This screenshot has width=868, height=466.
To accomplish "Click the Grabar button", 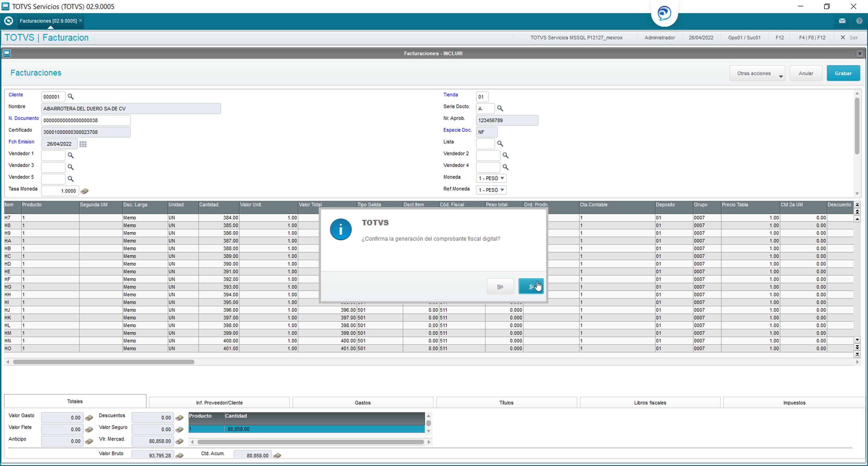I will pyautogui.click(x=843, y=73).
